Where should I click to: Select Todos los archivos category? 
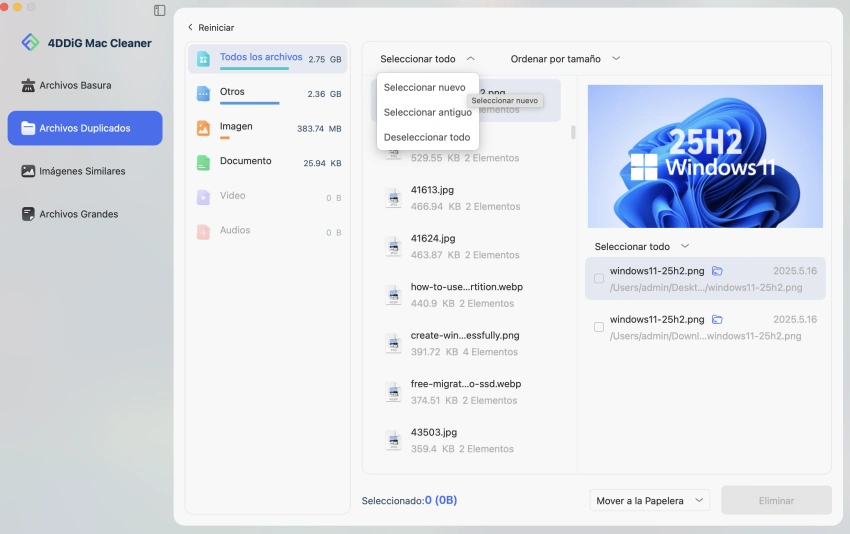(268, 59)
